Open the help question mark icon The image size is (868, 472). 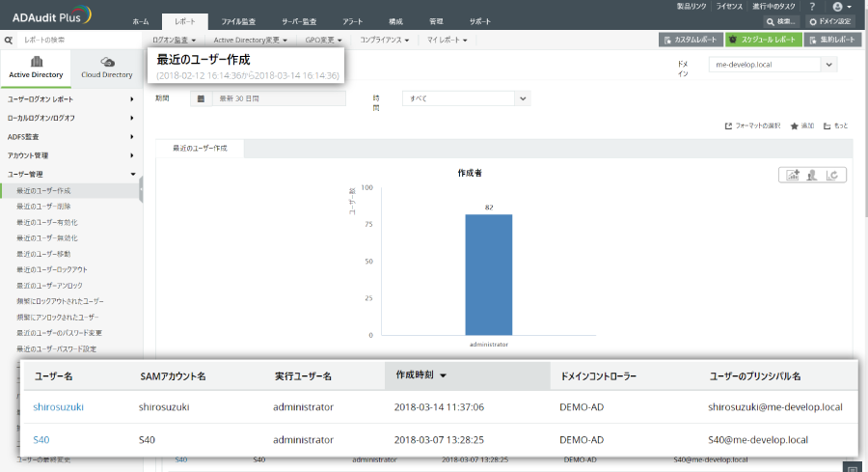coord(812,6)
